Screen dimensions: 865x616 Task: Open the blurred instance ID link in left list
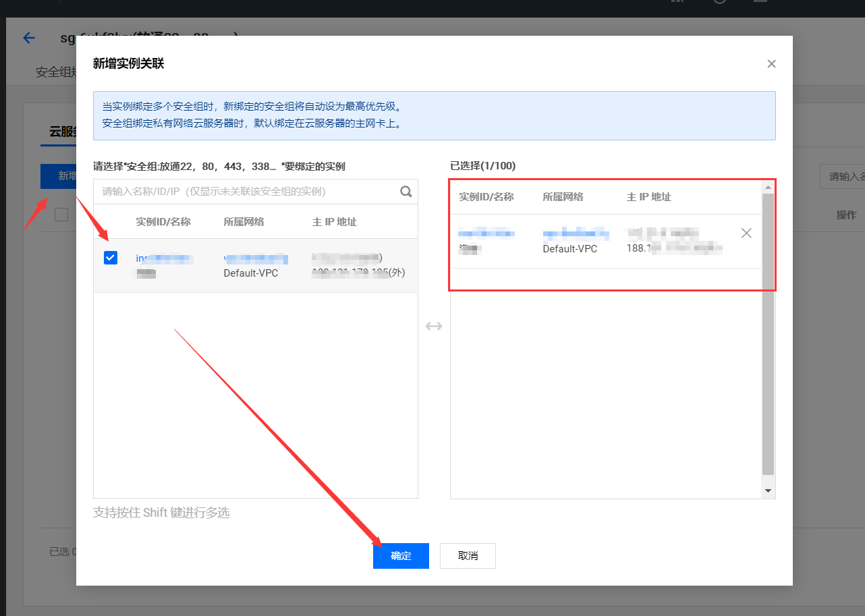pyautogui.click(x=165, y=258)
